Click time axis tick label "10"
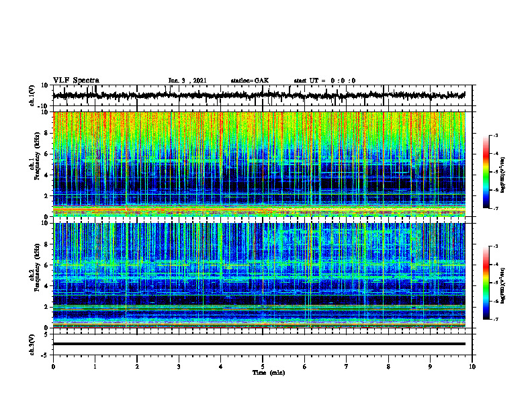Image resolution: width=532 pixels, height=411 pixels. [472, 367]
